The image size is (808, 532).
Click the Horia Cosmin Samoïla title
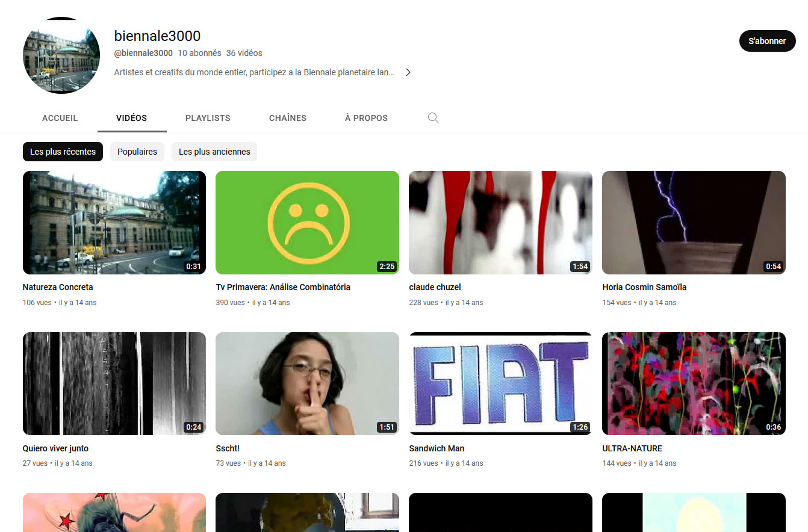[644, 287]
